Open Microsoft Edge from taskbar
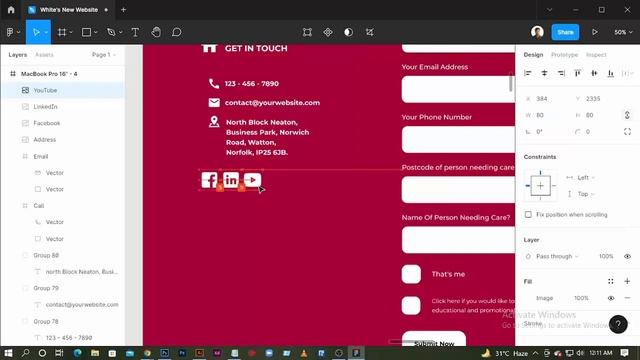Viewport: 640px width, 360px height. (x=77, y=353)
